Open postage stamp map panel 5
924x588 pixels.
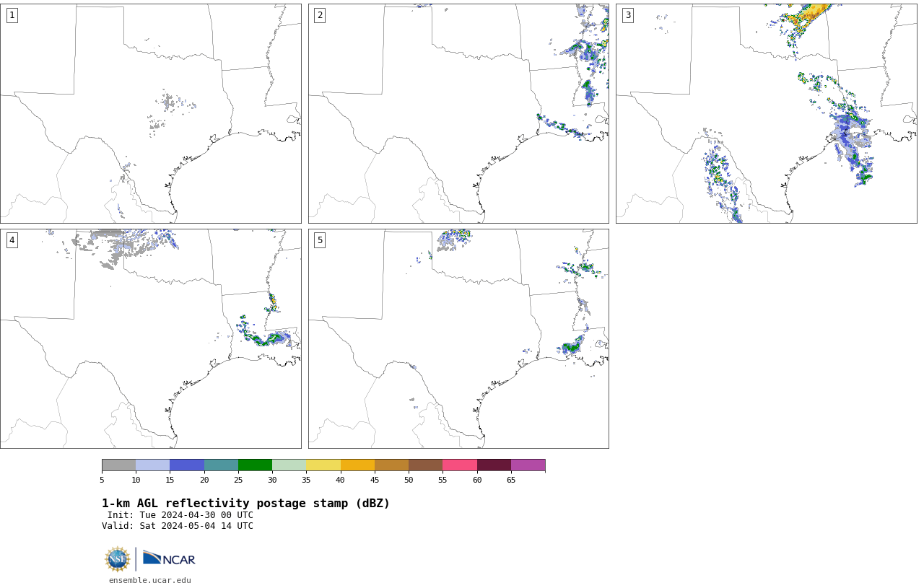click(458, 338)
